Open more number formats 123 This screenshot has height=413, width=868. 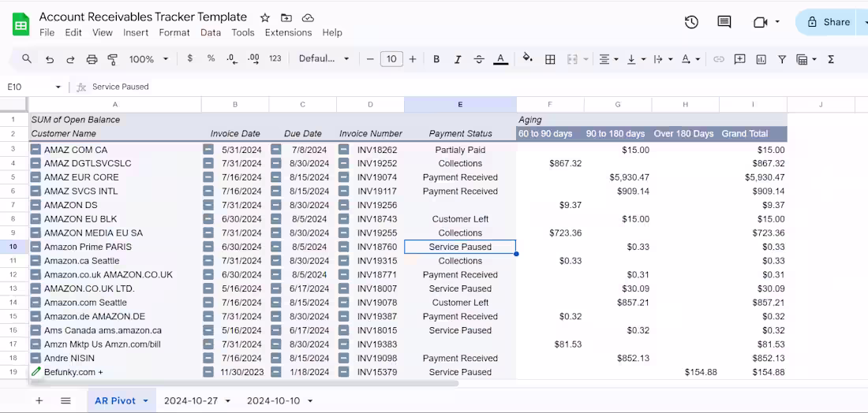click(x=275, y=58)
